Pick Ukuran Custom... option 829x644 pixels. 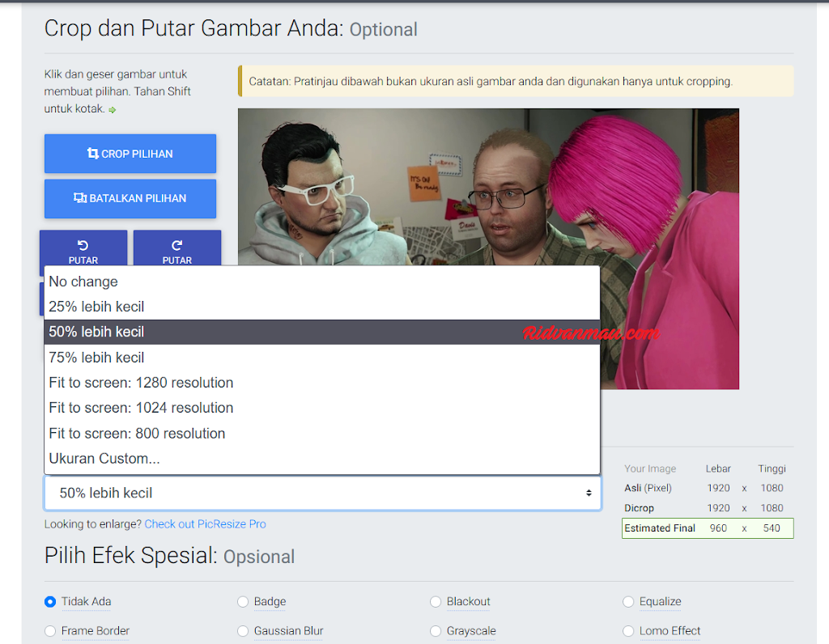click(x=322, y=459)
